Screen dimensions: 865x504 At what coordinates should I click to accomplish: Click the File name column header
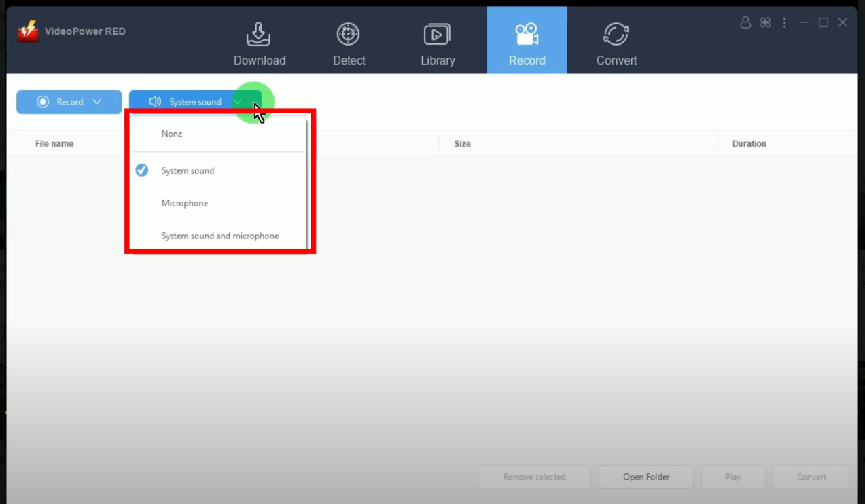click(x=54, y=143)
